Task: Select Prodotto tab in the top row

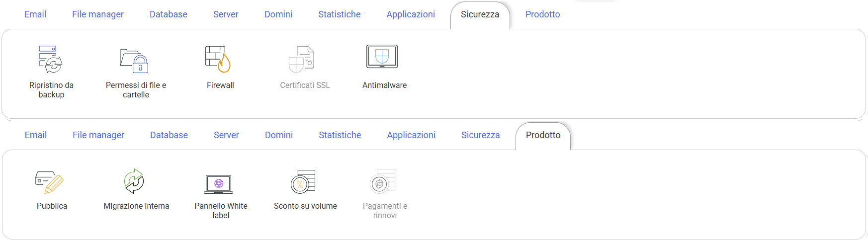Action: click(542, 14)
